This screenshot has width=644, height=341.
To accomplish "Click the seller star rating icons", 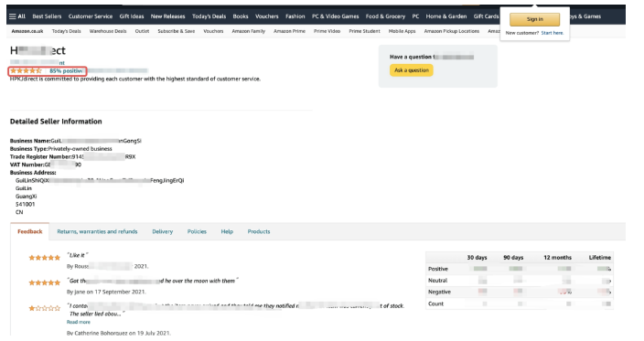I will [x=26, y=71].
